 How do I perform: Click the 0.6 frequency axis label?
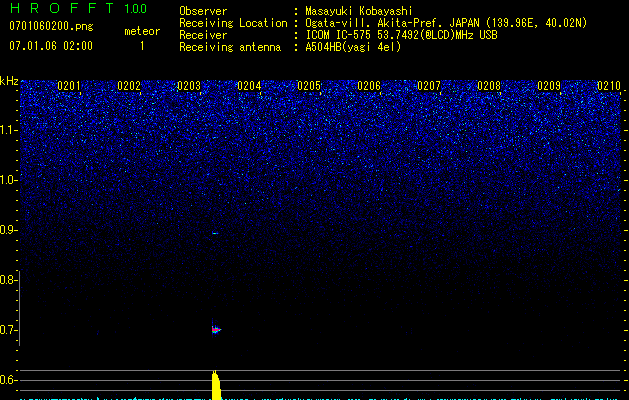pos(9,380)
